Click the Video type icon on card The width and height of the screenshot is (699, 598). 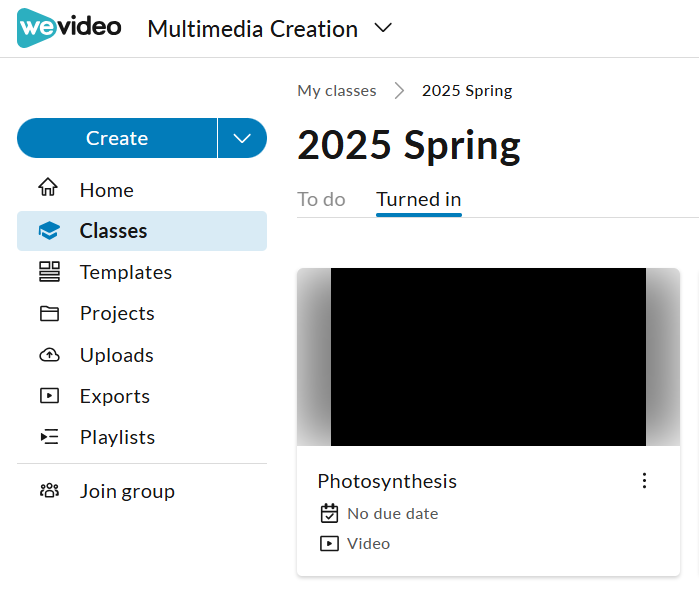[x=329, y=544]
